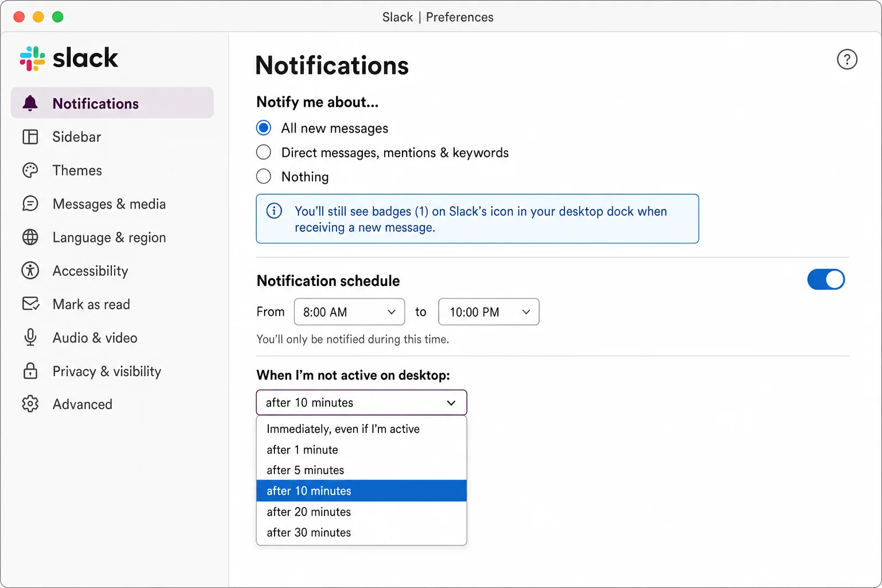Open the 10:00 PM end time dropdown
The width and height of the screenshot is (882, 588).
489,312
